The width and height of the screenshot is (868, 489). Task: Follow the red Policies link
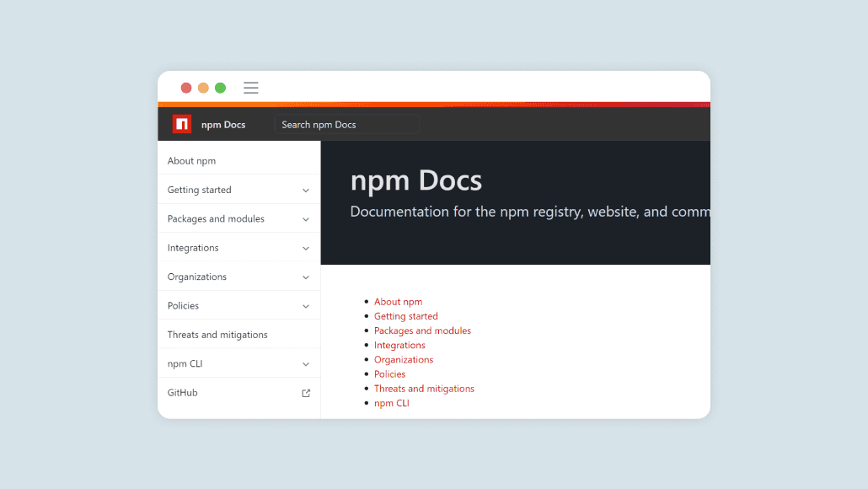(x=389, y=373)
